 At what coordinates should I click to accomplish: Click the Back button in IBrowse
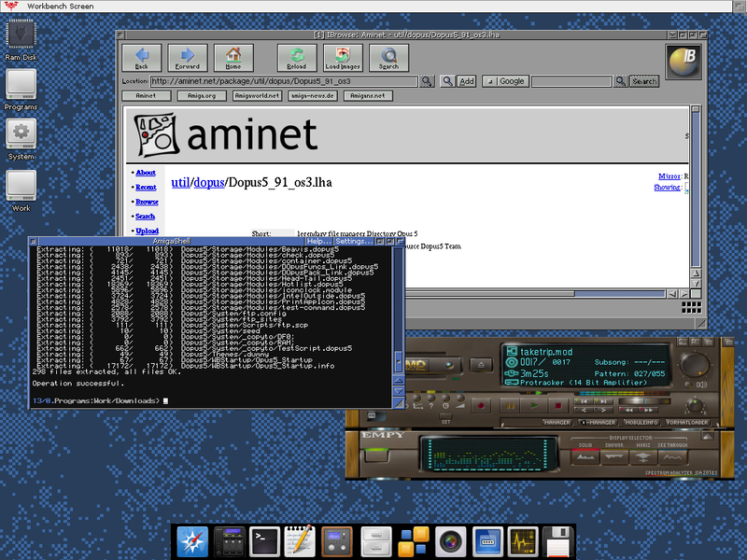click(x=141, y=58)
